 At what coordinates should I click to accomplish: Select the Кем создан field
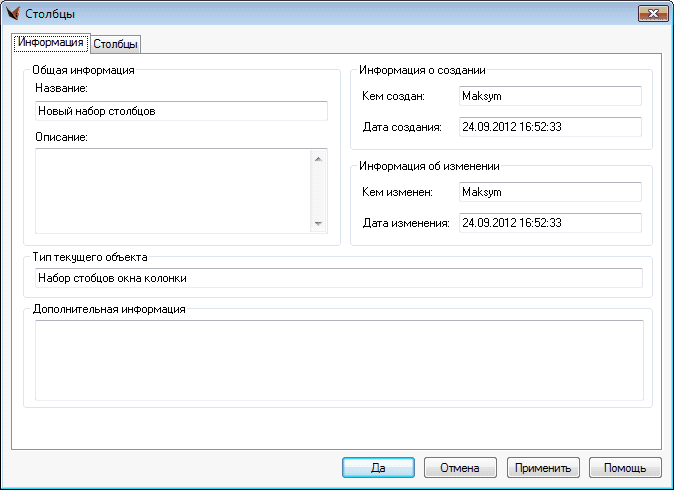[548, 96]
